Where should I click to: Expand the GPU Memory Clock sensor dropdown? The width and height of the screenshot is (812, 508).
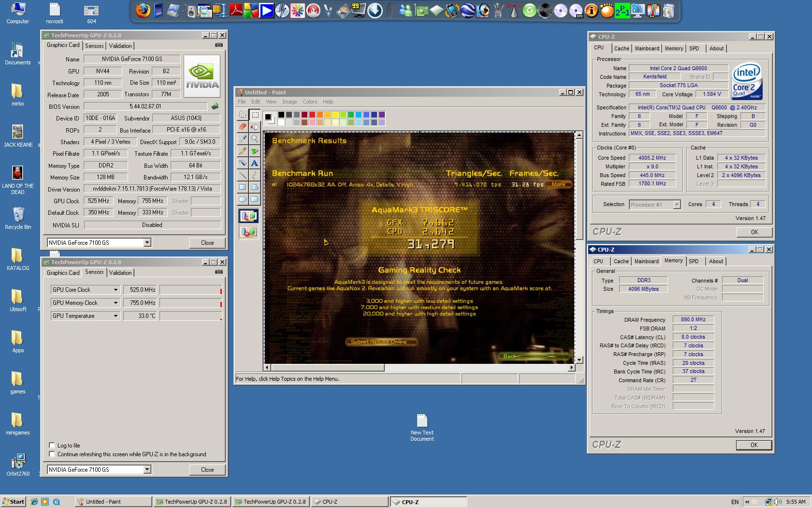pyautogui.click(x=116, y=302)
